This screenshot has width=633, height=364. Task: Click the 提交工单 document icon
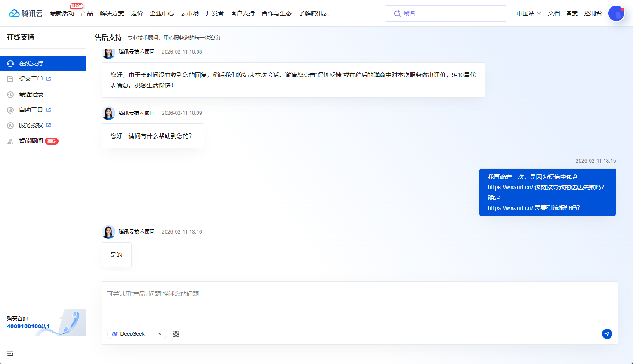click(10, 79)
